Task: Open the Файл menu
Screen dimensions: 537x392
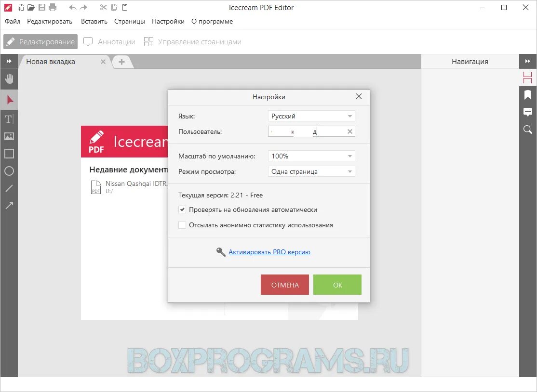Action: (x=13, y=21)
